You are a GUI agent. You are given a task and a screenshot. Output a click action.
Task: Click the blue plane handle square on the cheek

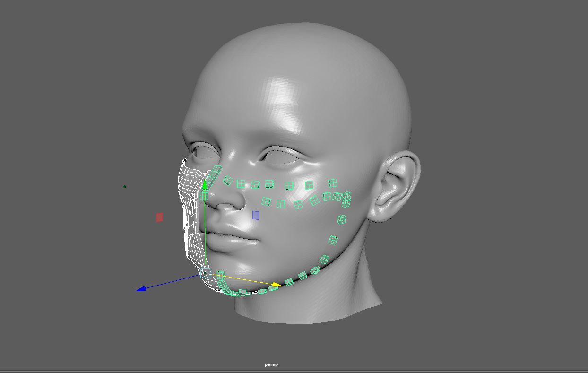(256, 215)
